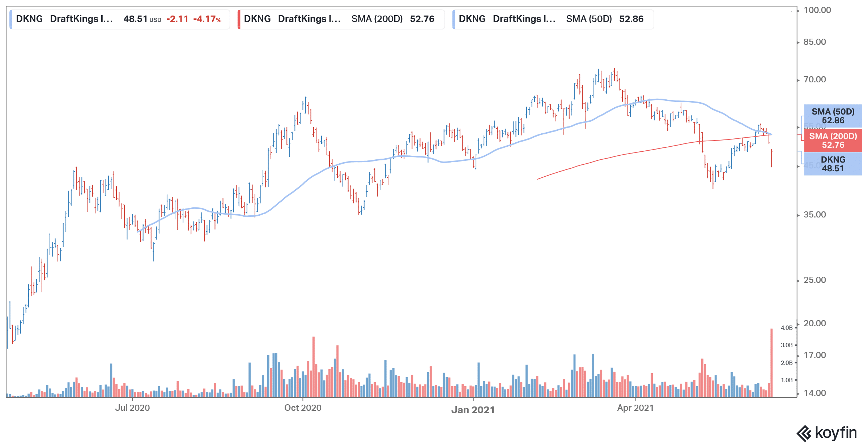Click the SMA (200D) 52.76 axis label

point(833,141)
